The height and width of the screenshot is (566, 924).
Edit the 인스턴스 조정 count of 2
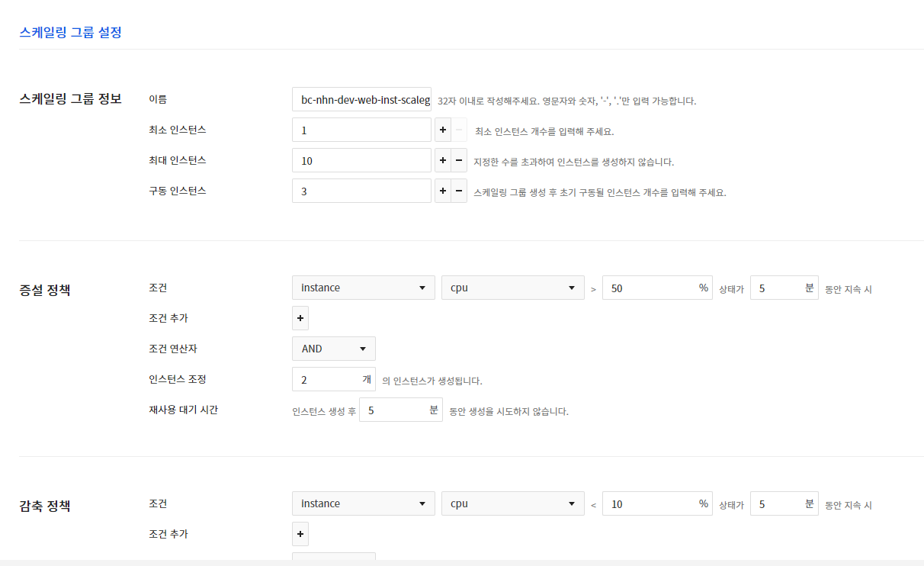pyautogui.click(x=328, y=379)
